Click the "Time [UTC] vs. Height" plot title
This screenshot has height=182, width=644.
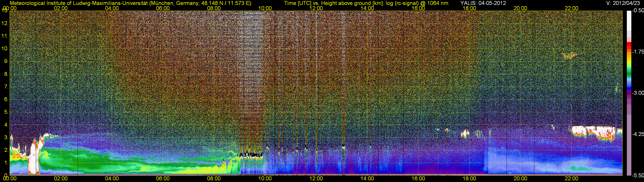(366, 3)
